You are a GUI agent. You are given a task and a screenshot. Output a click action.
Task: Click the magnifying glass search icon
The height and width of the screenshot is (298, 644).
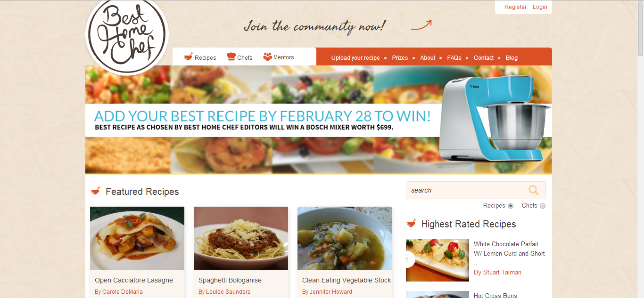534,190
